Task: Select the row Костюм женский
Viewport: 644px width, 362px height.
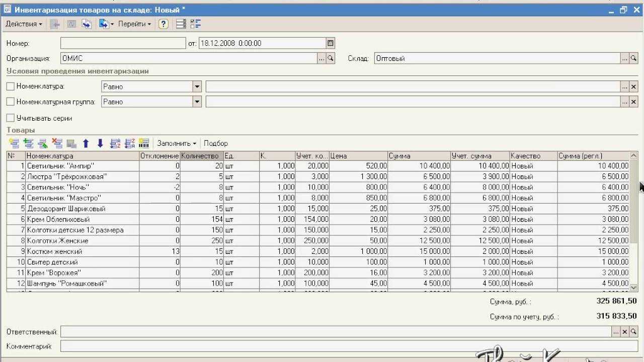Action: (x=318, y=251)
